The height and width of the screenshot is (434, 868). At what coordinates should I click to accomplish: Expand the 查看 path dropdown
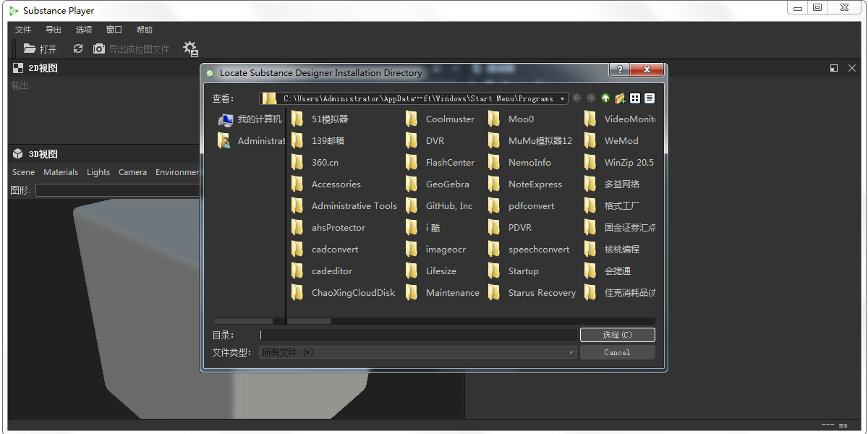pos(563,98)
